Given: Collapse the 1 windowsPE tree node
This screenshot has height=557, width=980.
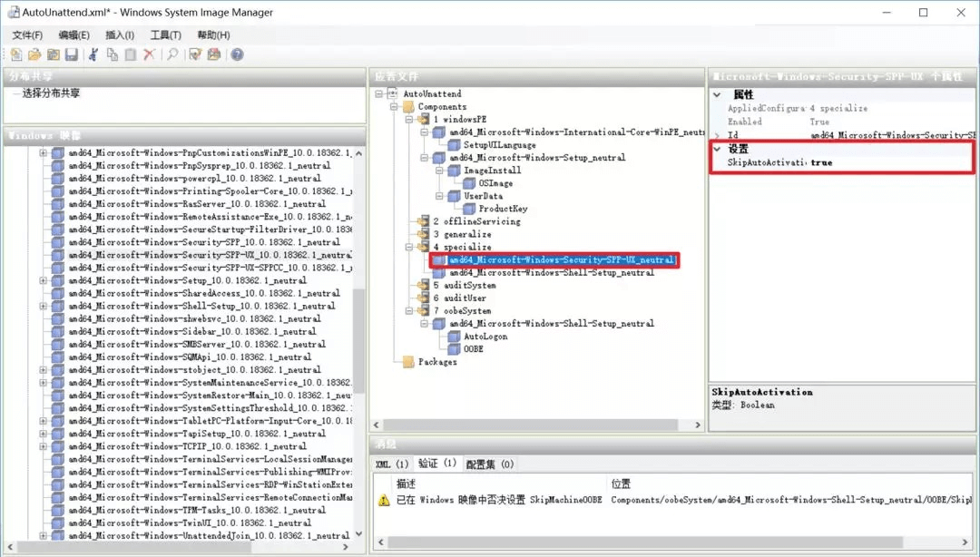Looking at the screenshot, I should 408,120.
